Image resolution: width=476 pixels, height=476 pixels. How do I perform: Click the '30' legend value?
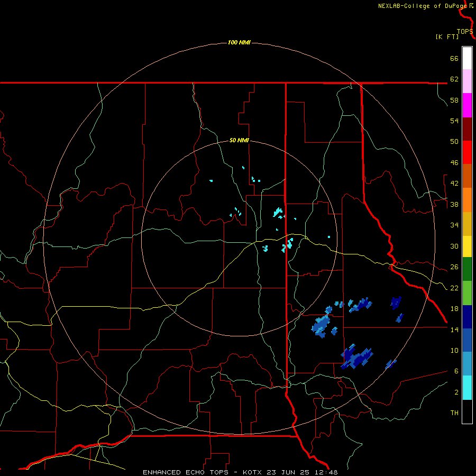(454, 246)
